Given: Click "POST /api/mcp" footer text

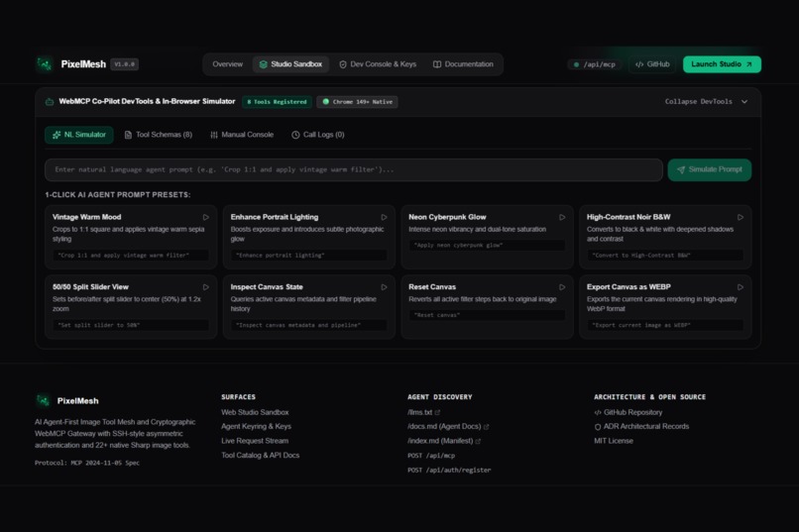Looking at the screenshot, I should pyautogui.click(x=431, y=456).
